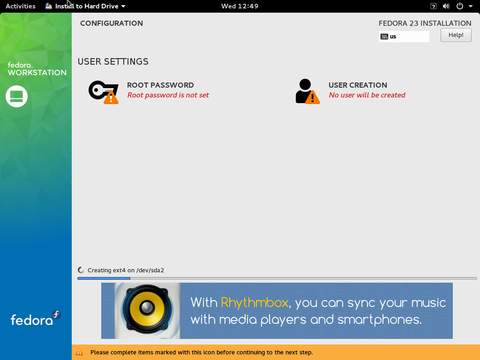Select the USER CREATION label
Screen dimensions: 480x360
(x=358, y=85)
